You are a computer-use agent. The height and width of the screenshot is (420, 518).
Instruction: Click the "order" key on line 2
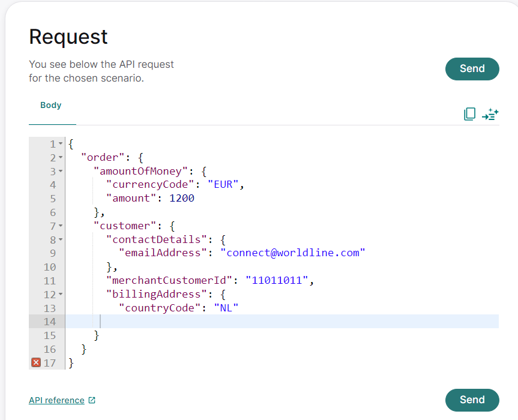[103, 157]
